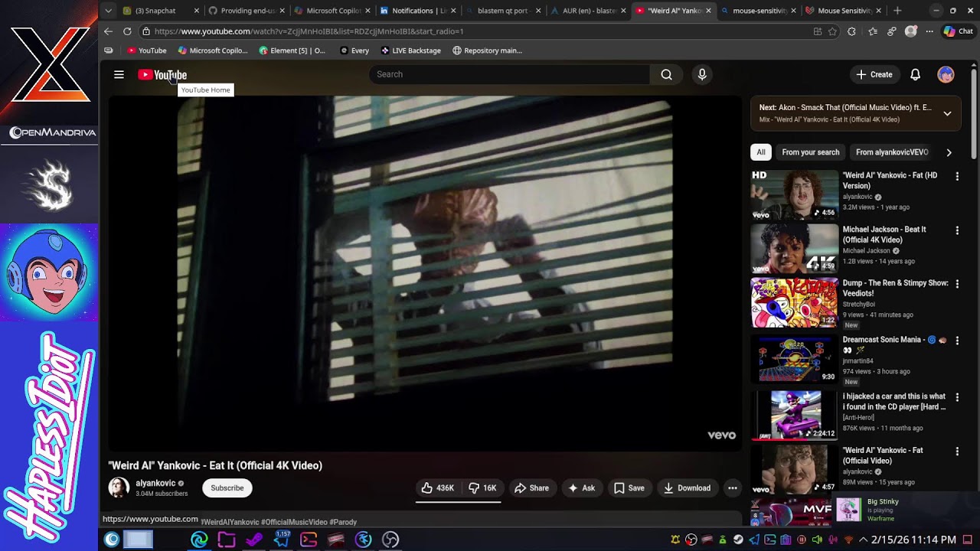The height and width of the screenshot is (551, 980).
Task: Open options for Dreamcast Sonic Mania video
Action: pos(957,341)
